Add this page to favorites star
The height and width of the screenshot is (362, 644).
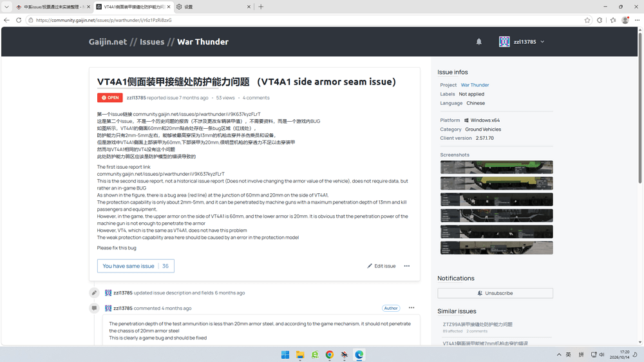[x=587, y=20]
